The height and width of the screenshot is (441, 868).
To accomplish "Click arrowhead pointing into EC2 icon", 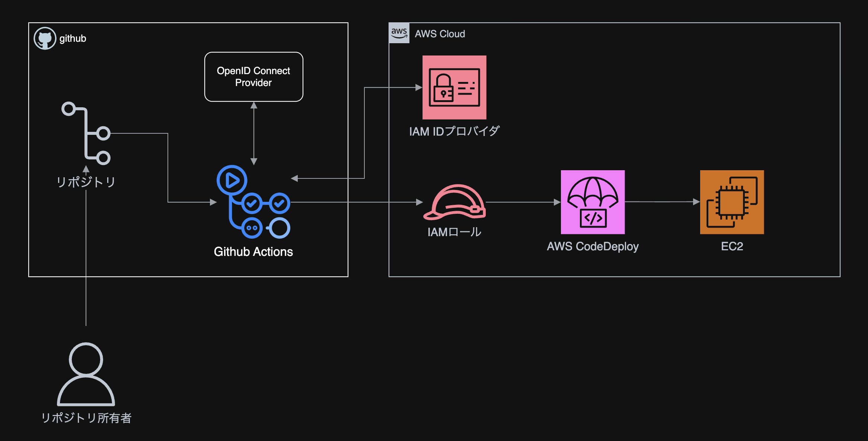I will pyautogui.click(x=696, y=202).
